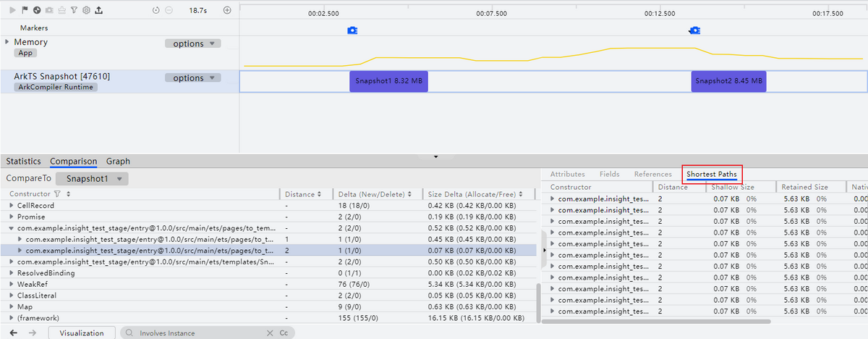Open the CompareTo Snapshot1 dropdown

pos(93,178)
